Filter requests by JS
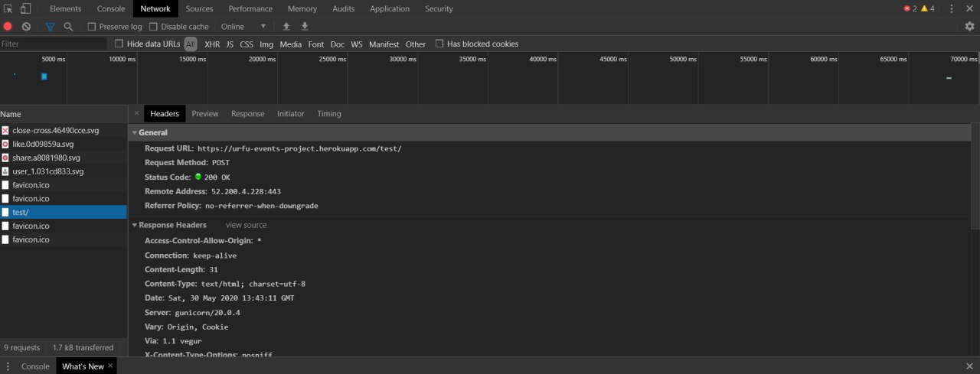This screenshot has width=980, height=374. (x=230, y=44)
